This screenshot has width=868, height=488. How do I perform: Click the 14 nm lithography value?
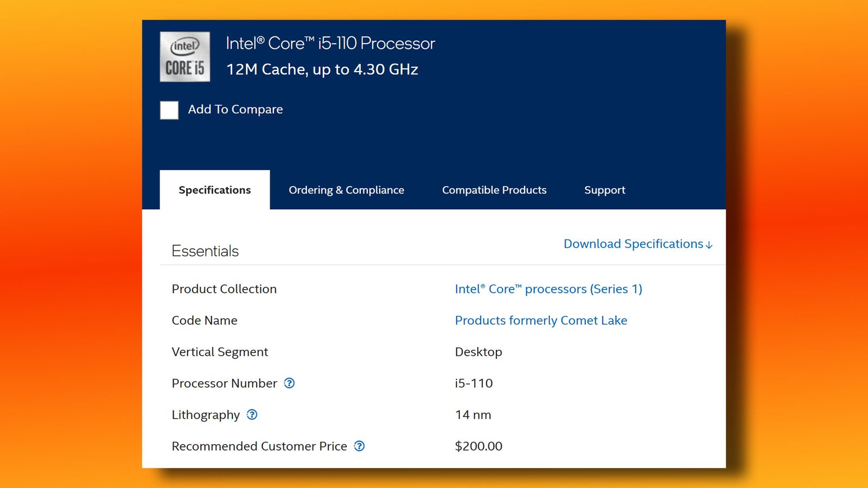pyautogui.click(x=473, y=415)
